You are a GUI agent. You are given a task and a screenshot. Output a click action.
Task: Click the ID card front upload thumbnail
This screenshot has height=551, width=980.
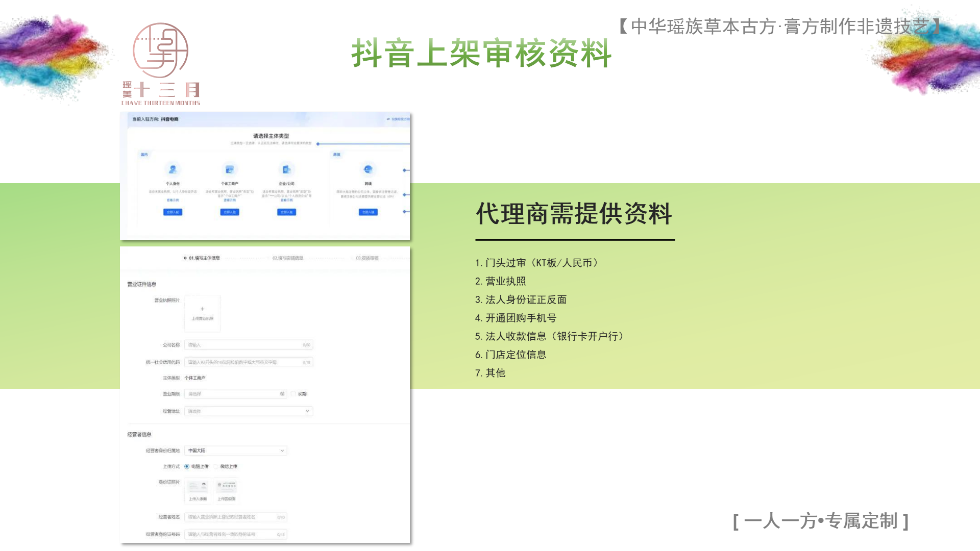pyautogui.click(x=198, y=486)
